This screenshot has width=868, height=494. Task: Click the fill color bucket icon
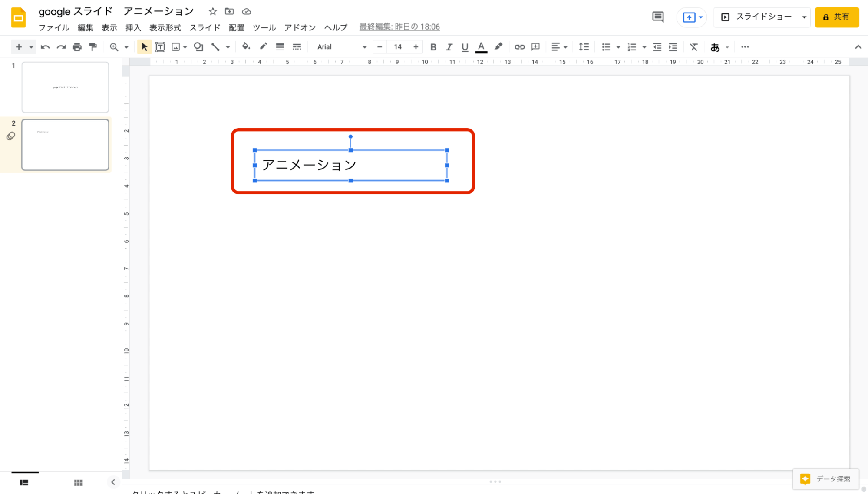pyautogui.click(x=246, y=46)
